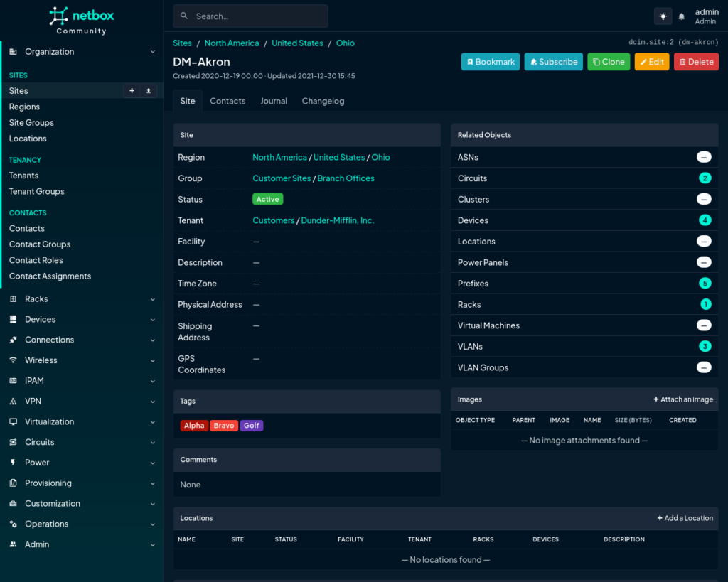
Task: Expand the Admin menu chevron
Action: tap(153, 544)
